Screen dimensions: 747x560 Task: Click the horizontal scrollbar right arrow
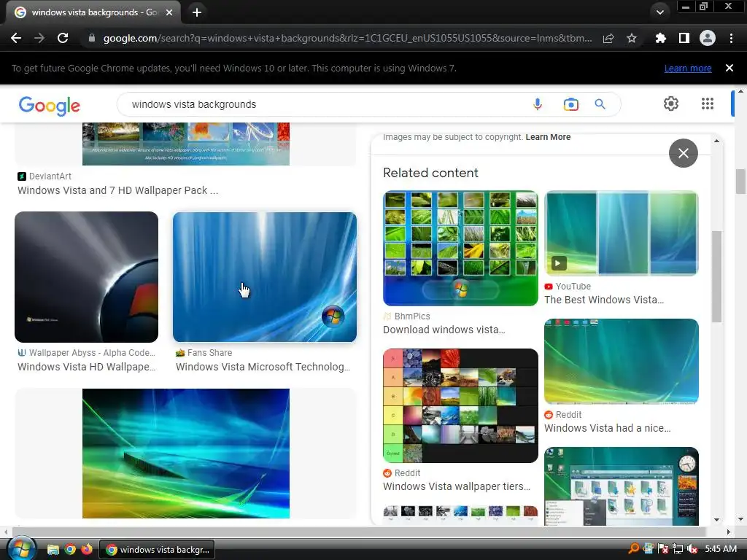729,532
